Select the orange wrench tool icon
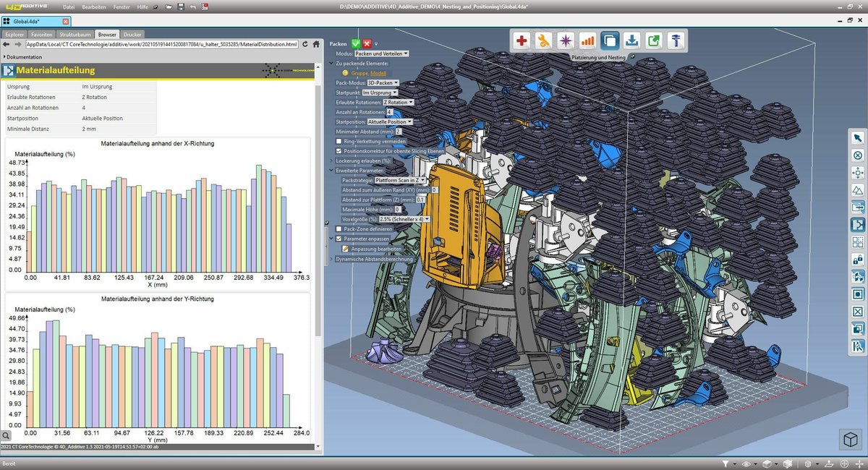 tap(542, 40)
